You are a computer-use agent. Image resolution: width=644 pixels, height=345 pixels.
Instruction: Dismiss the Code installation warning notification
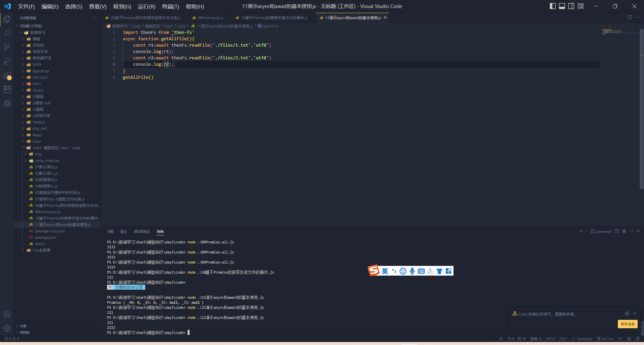point(635,313)
